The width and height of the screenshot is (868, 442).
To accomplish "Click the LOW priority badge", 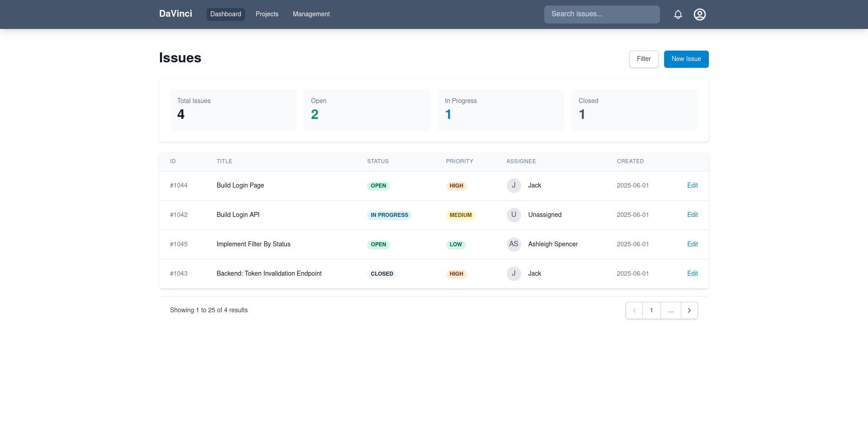I will [456, 245].
